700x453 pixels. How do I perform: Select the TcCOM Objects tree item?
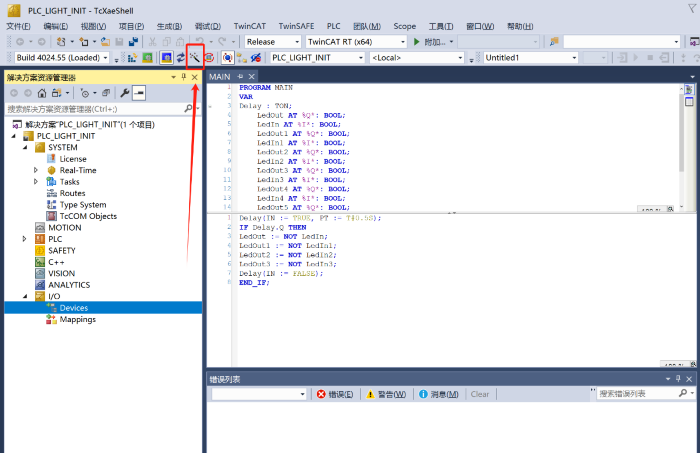(88, 216)
